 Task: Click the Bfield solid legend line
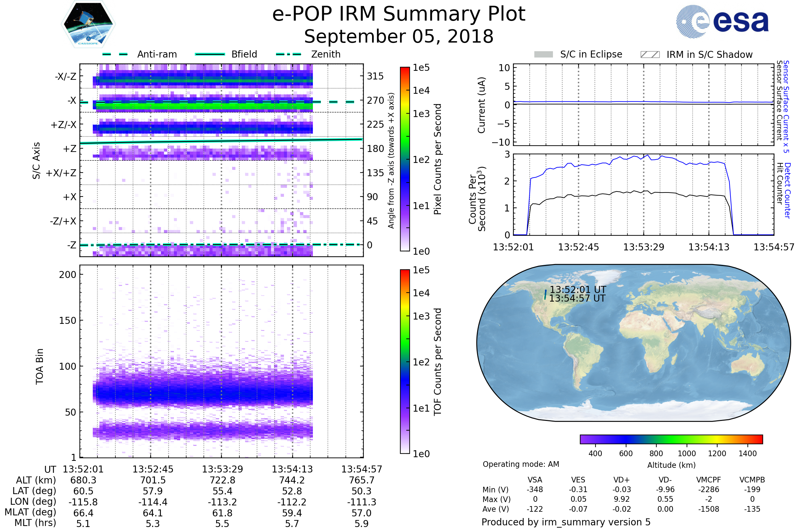210,54
